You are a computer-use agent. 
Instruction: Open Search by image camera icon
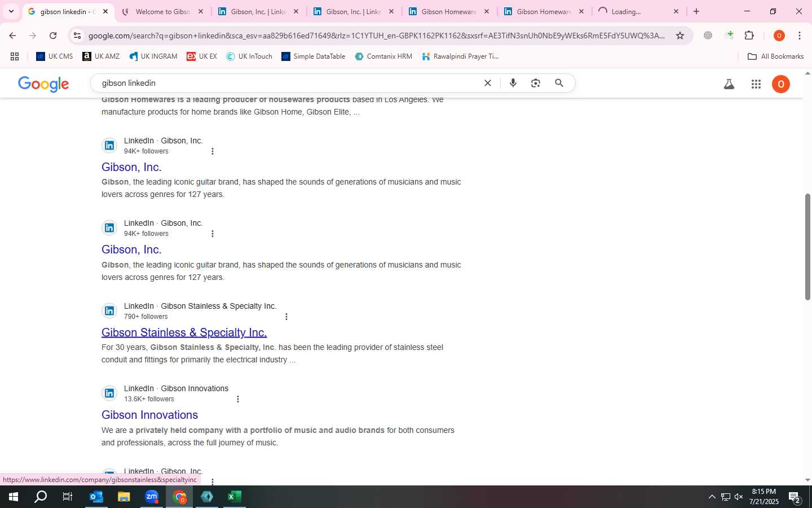536,83
